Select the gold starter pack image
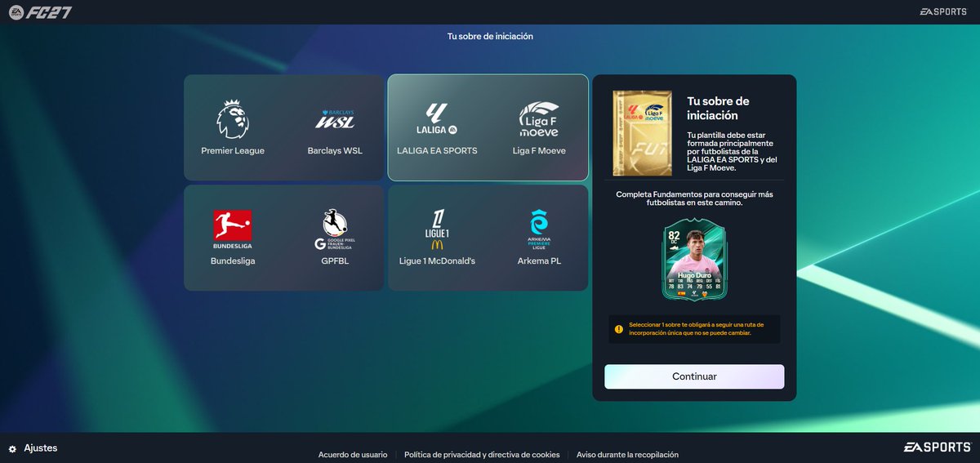The width and height of the screenshot is (980, 463). coord(642,133)
